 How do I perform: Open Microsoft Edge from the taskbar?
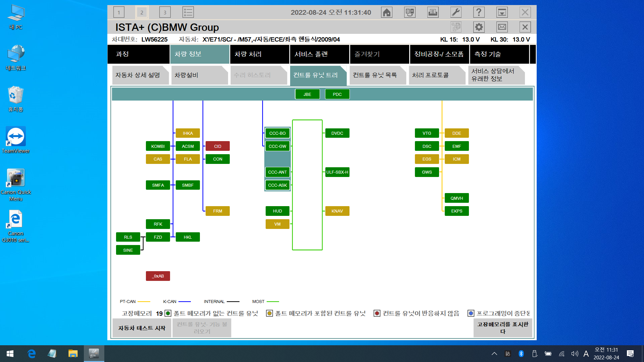coord(32,354)
